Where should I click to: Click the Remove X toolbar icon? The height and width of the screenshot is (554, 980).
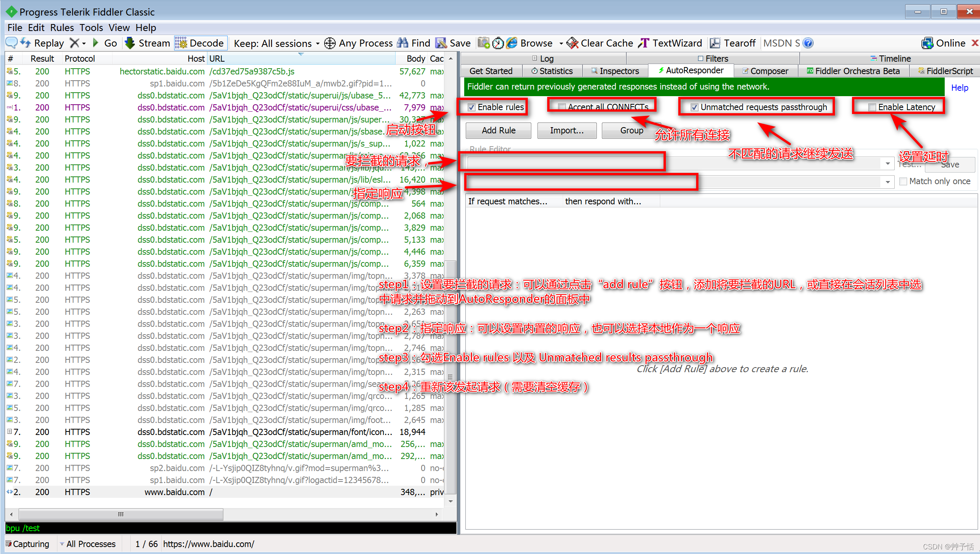coord(74,43)
